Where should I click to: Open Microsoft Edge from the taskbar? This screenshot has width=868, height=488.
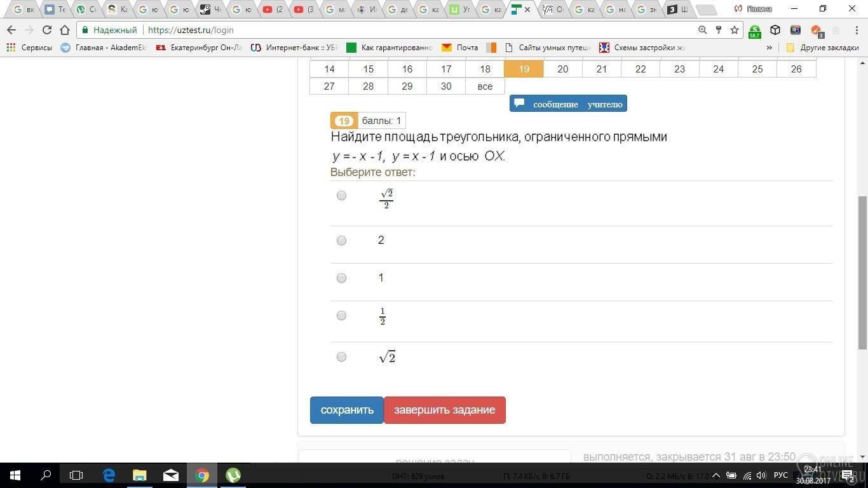(x=109, y=475)
